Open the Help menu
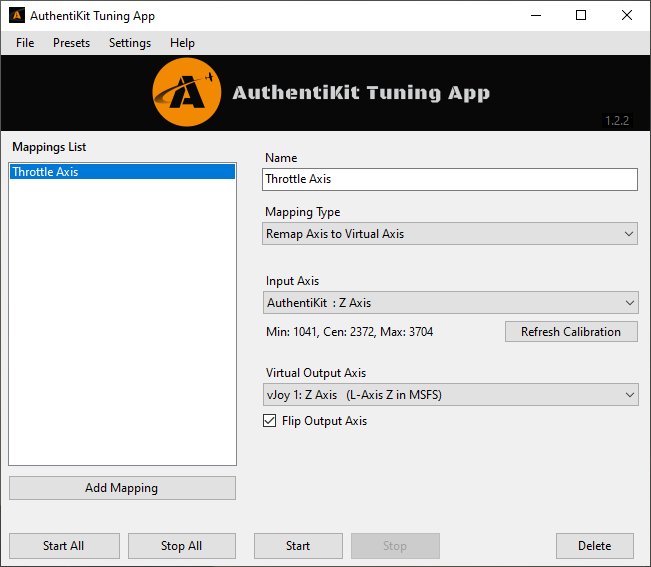 (x=182, y=43)
